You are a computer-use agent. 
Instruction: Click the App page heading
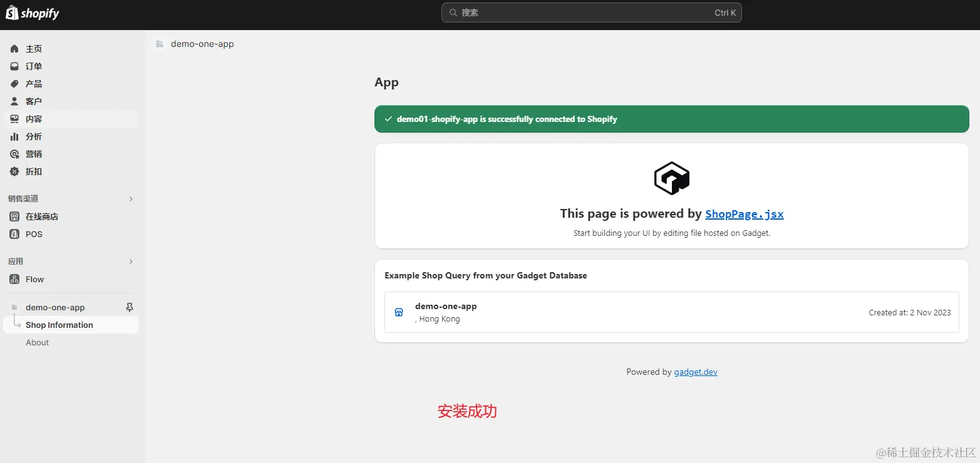point(386,82)
